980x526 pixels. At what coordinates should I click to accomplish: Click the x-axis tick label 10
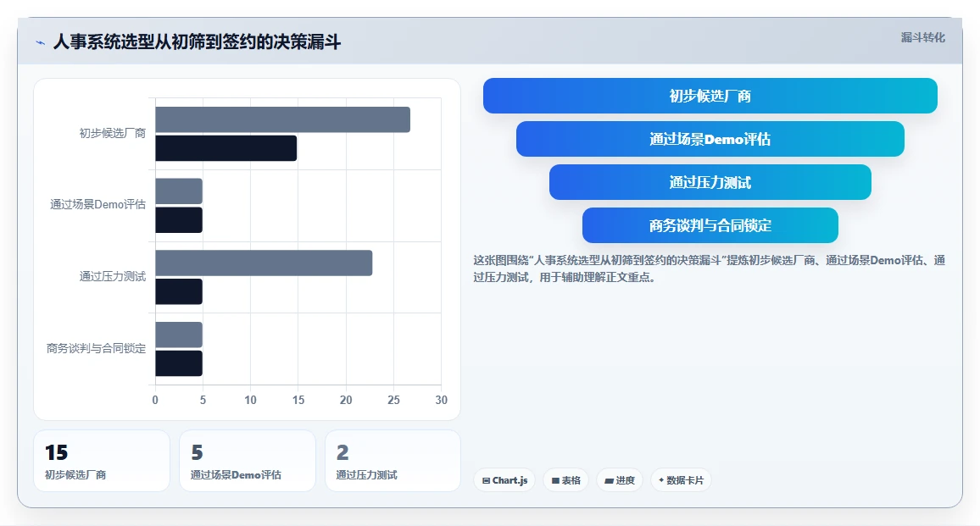[x=251, y=400]
